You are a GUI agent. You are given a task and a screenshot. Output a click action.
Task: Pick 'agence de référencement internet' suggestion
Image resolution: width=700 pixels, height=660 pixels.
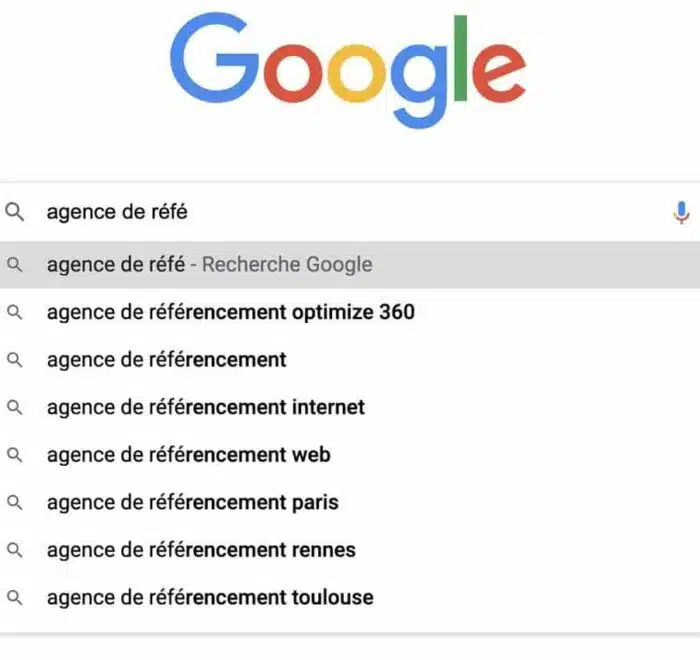(x=205, y=407)
